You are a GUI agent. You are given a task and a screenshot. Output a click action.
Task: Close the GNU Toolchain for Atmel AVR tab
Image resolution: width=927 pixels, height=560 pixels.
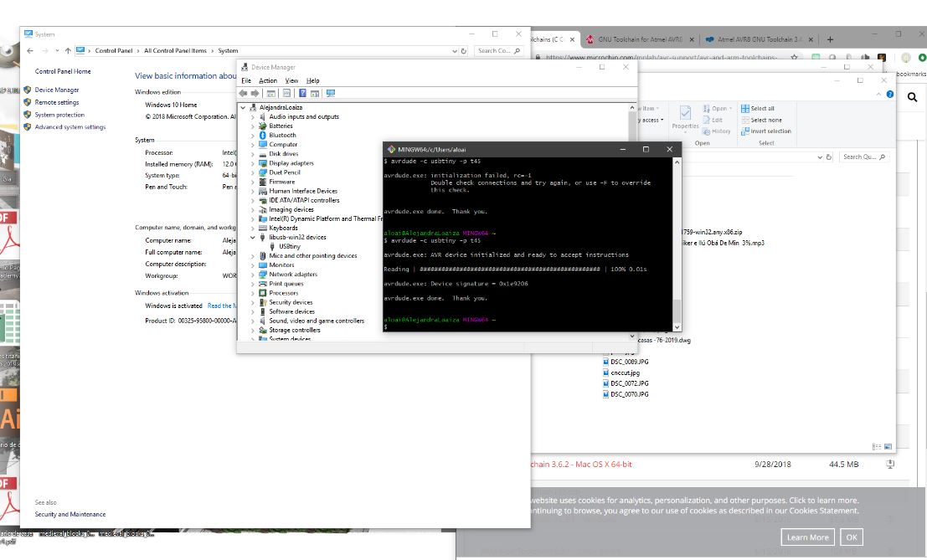pos(692,39)
